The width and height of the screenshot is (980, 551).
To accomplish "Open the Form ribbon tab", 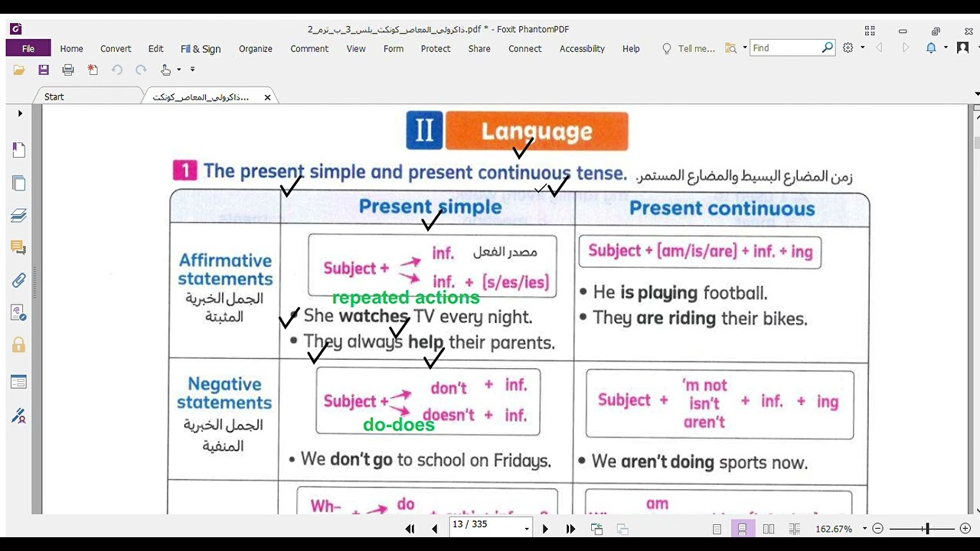I will (x=394, y=48).
